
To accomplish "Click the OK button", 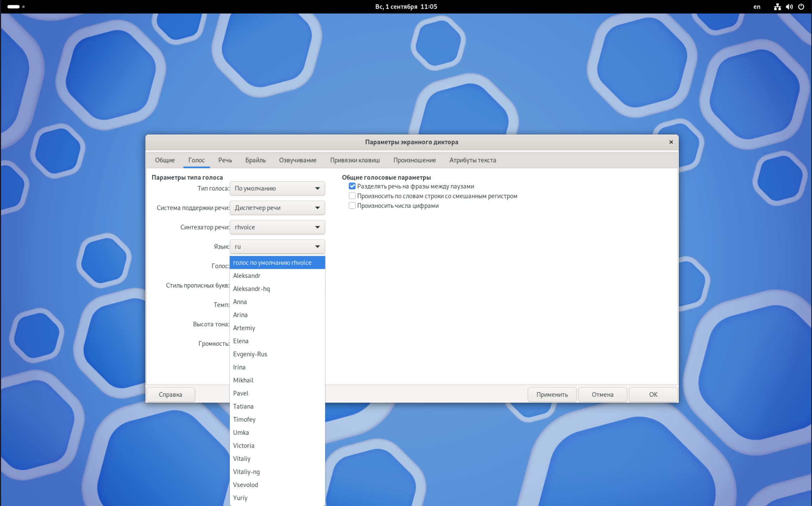I will click(x=653, y=394).
